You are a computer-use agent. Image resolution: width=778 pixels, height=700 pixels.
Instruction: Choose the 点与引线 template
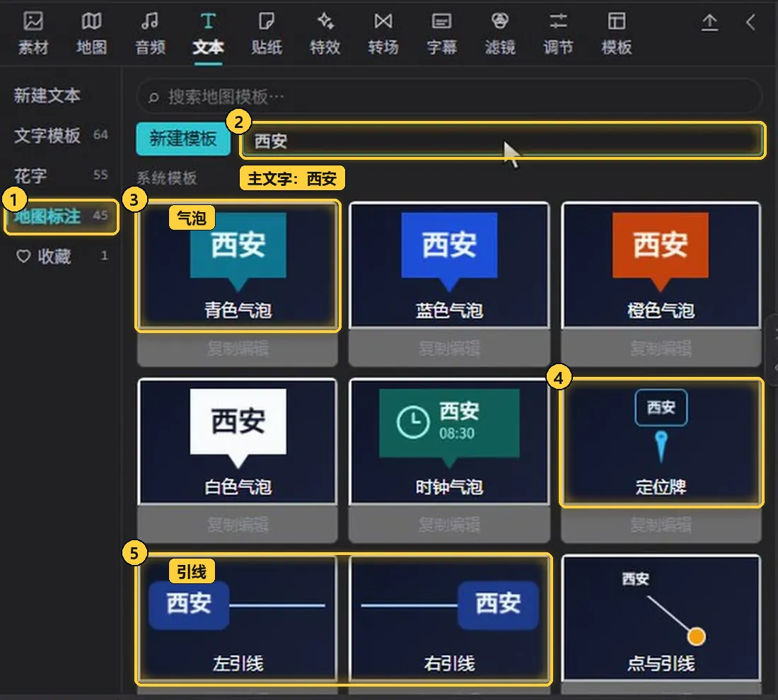(661, 618)
